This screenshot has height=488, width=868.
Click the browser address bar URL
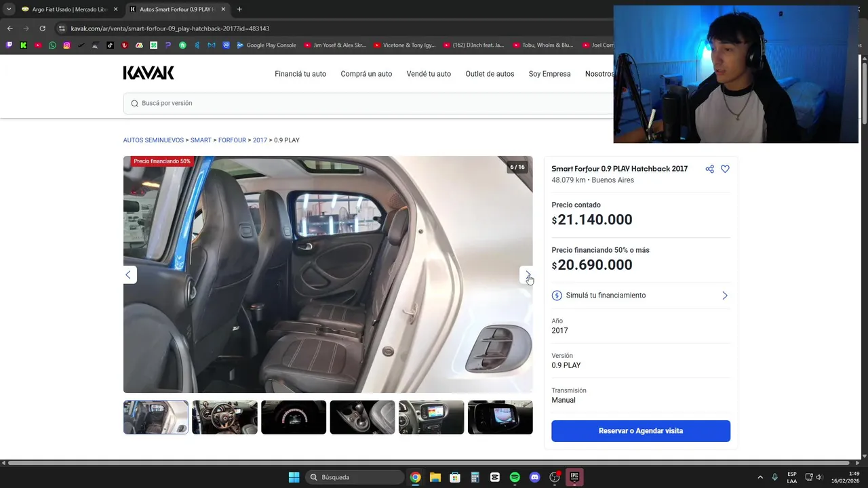pyautogui.click(x=170, y=28)
